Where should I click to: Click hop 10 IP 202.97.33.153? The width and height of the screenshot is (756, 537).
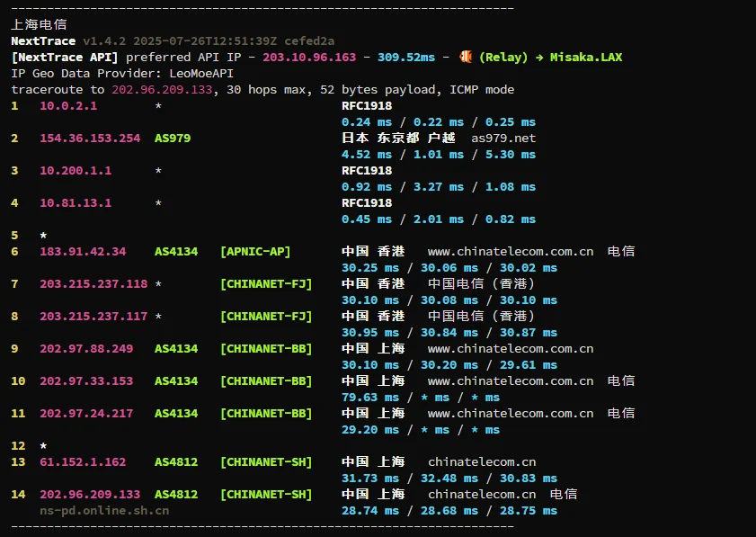coord(86,380)
